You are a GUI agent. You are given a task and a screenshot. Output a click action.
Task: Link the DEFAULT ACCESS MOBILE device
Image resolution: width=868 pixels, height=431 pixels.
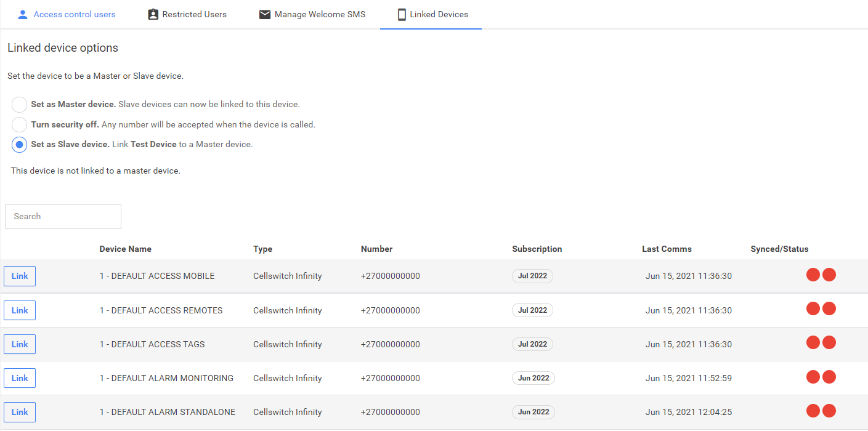pos(20,276)
